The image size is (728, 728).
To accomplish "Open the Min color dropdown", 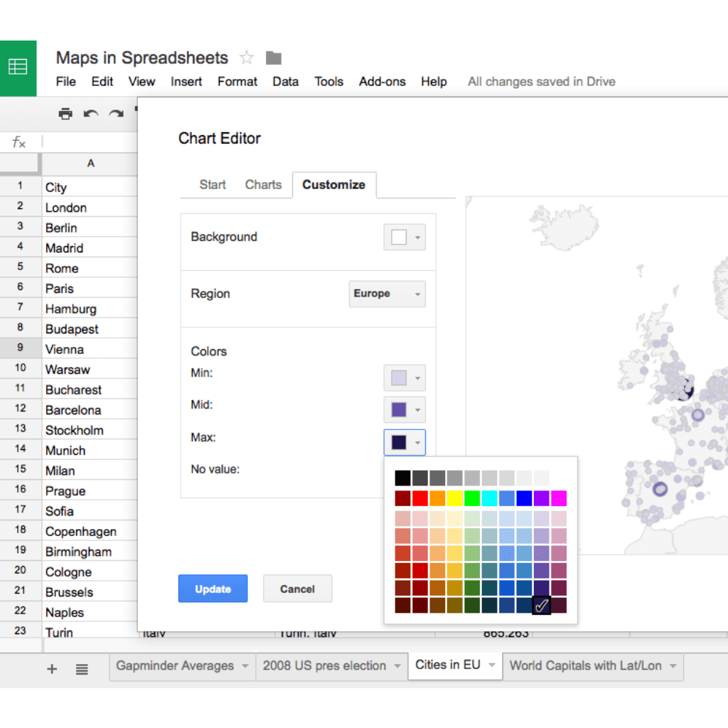I will pos(405,378).
